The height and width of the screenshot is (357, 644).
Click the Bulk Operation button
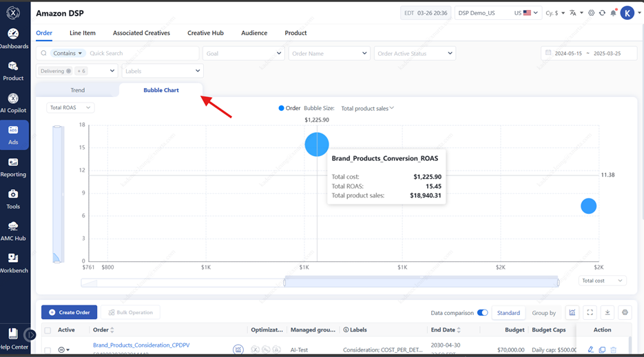[x=130, y=312]
